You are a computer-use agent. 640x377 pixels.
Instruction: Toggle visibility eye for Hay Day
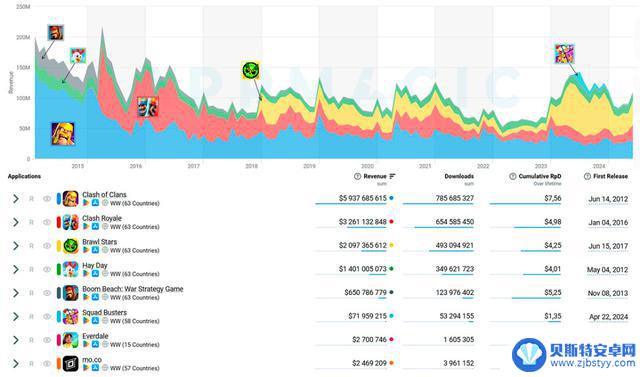(47, 270)
